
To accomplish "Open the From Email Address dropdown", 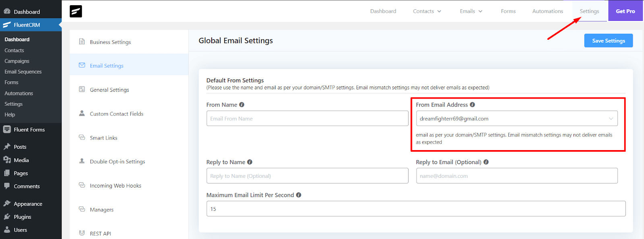I will 517,119.
